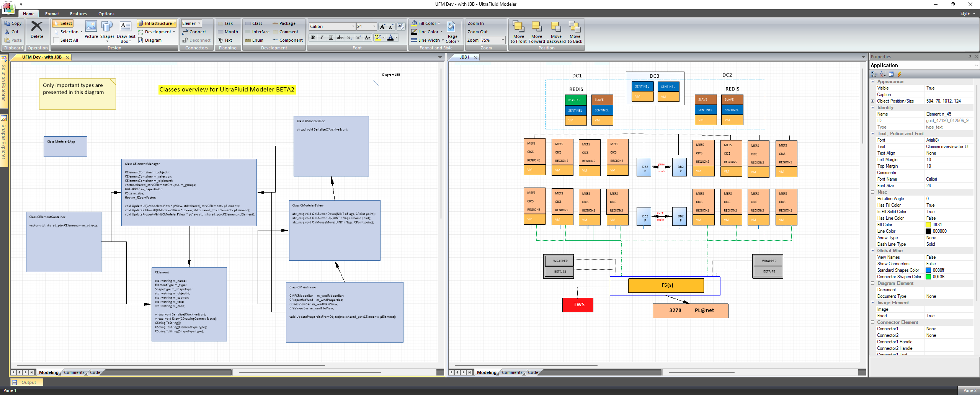The width and height of the screenshot is (980, 395).
Task: Open the Zoom percentage combo box
Action: [502, 40]
